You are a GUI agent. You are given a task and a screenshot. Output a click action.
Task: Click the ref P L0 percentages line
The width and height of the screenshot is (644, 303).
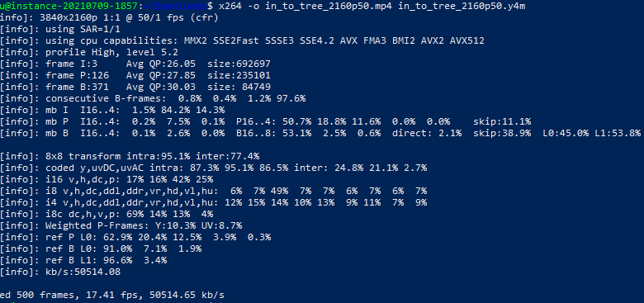tap(135, 237)
